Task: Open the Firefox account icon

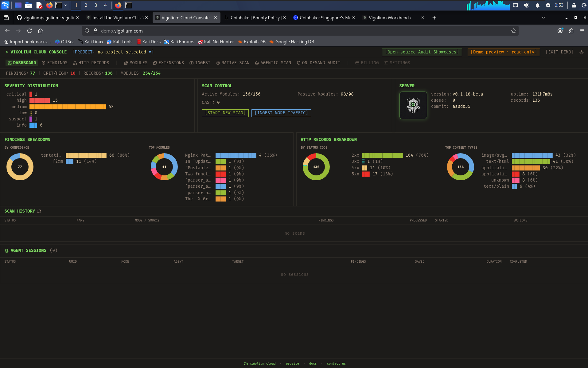Action: coord(560,31)
